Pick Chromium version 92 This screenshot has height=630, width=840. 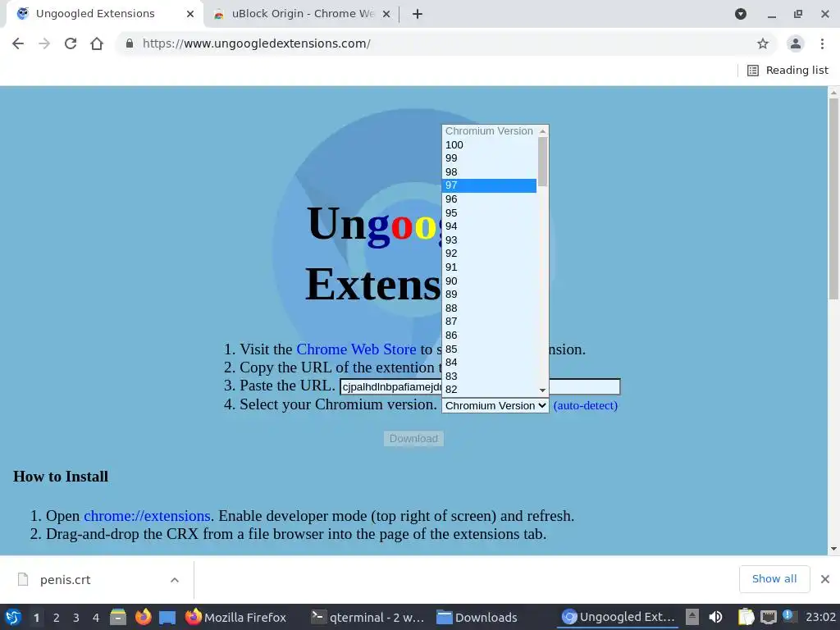pos(489,253)
